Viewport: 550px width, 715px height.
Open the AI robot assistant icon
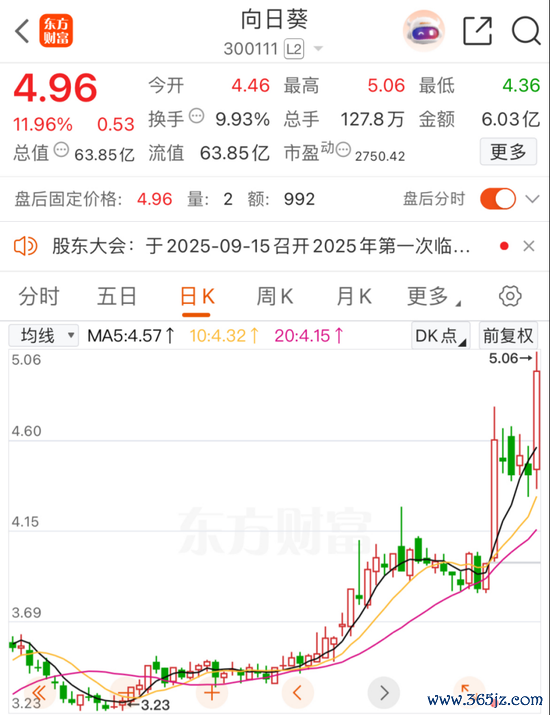tap(424, 31)
